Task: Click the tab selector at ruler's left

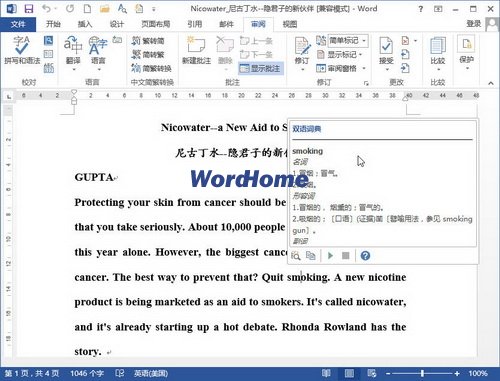Action: coord(9,96)
